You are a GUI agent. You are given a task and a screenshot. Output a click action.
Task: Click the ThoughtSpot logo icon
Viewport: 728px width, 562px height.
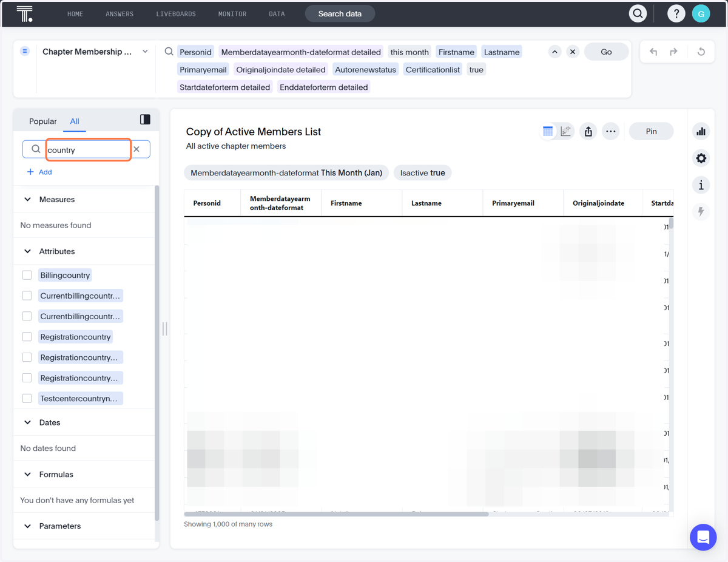(x=24, y=14)
